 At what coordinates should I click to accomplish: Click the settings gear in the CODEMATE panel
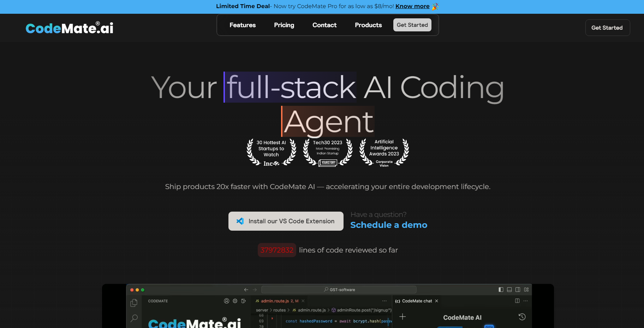(x=235, y=301)
